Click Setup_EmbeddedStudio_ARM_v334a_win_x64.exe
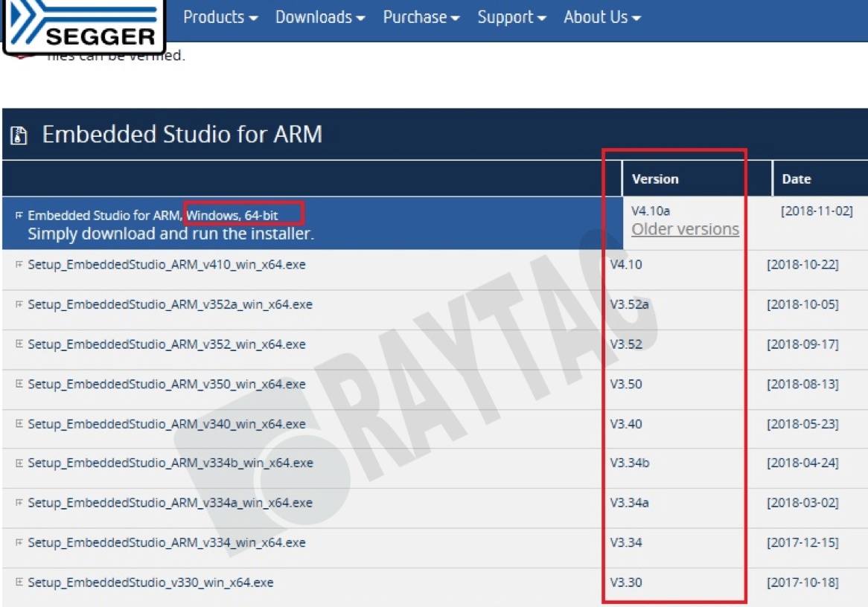This screenshot has width=868, height=607. pos(170,503)
